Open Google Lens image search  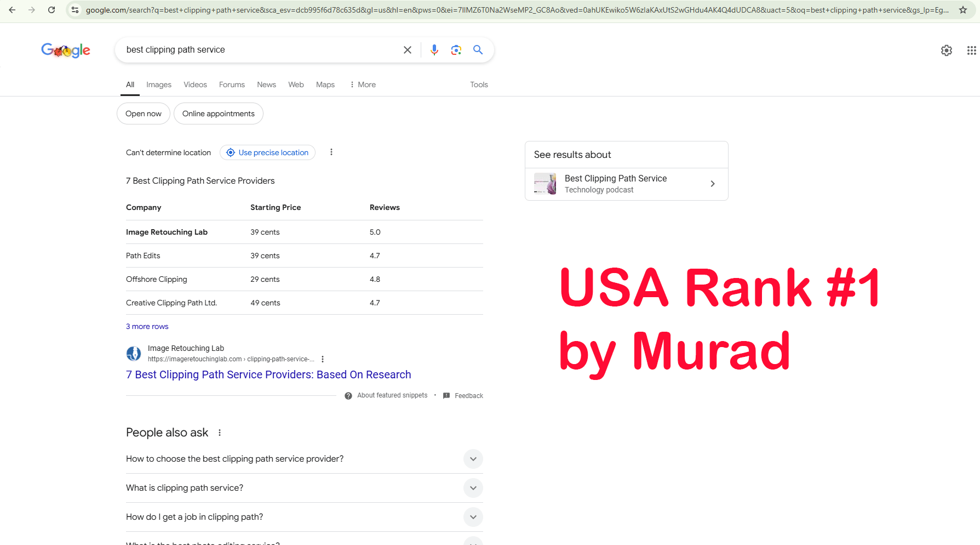point(456,50)
